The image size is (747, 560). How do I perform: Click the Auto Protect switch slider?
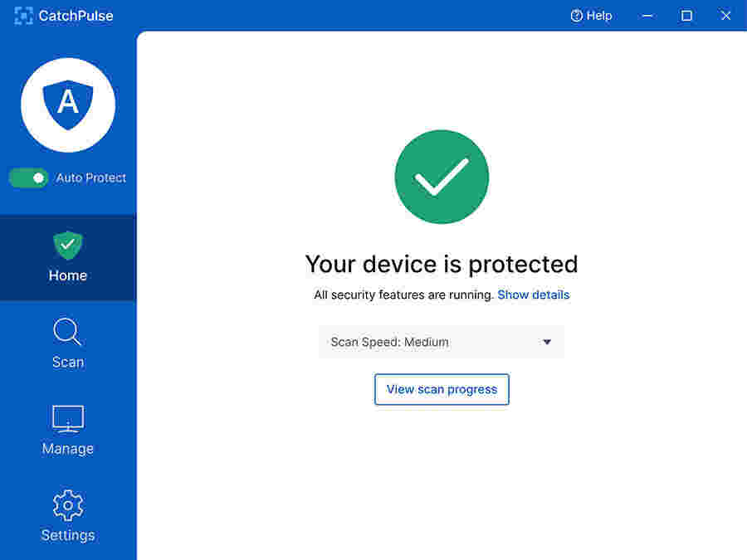tap(29, 178)
